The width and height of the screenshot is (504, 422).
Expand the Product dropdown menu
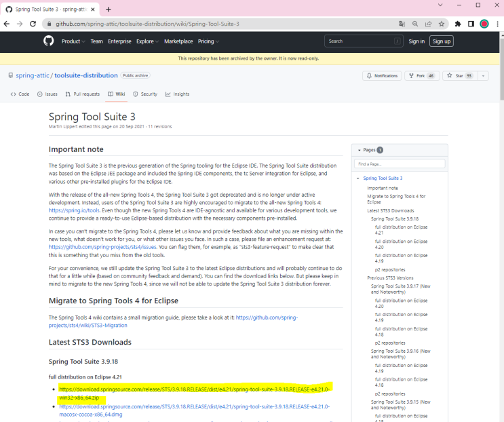(73, 41)
